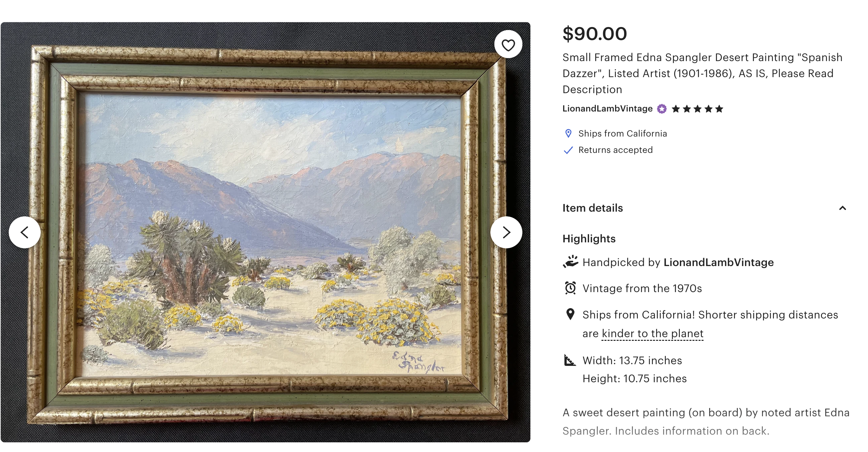The image size is (868, 452).
Task: Follow the 'kinder to the planet' link
Action: [x=653, y=333]
